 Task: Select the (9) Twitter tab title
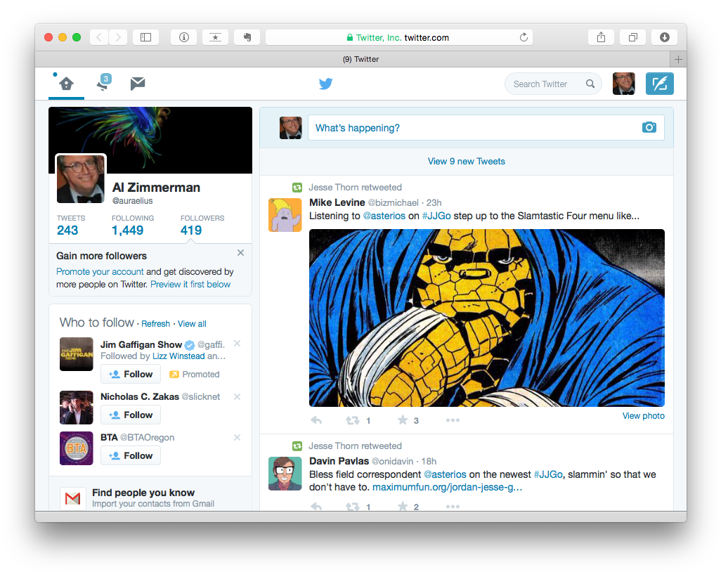[360, 59]
